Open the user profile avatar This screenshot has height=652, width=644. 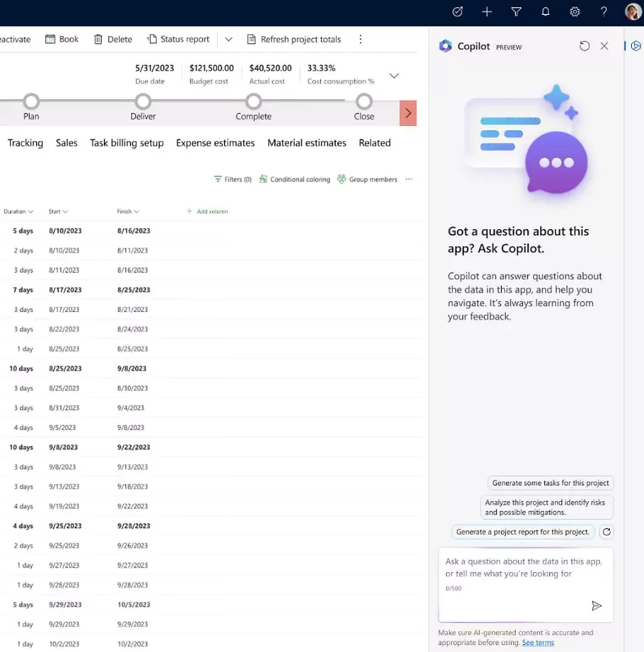(633, 11)
